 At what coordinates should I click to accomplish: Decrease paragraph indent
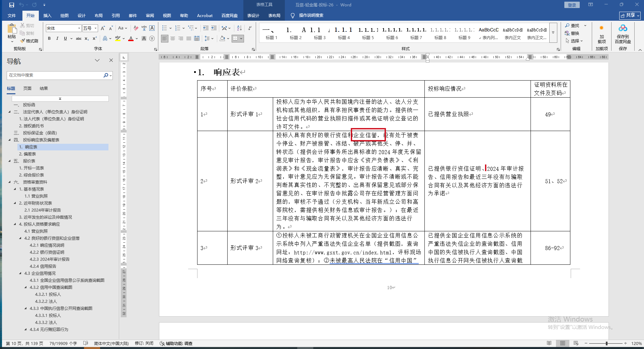pos(206,28)
